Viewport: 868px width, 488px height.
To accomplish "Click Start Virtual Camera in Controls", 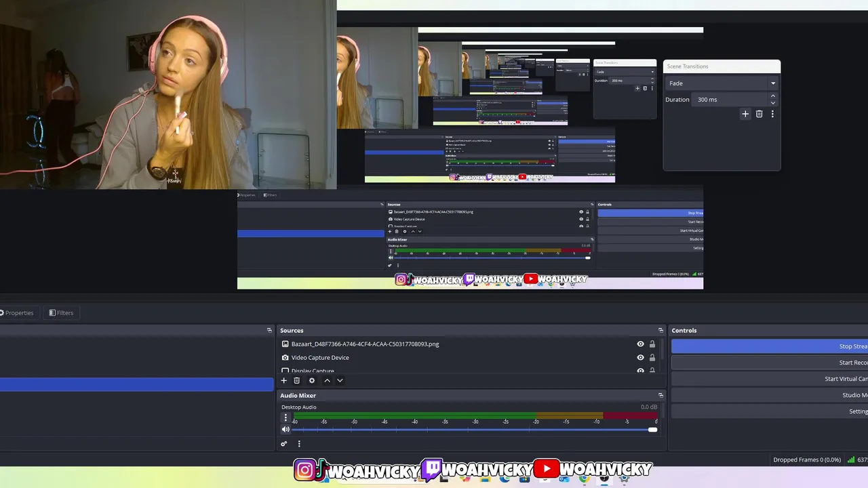I will click(770, 379).
